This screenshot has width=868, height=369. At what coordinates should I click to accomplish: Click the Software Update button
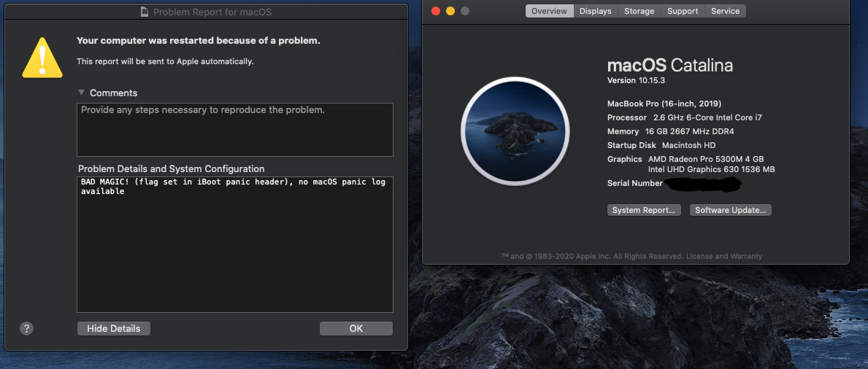coord(730,210)
